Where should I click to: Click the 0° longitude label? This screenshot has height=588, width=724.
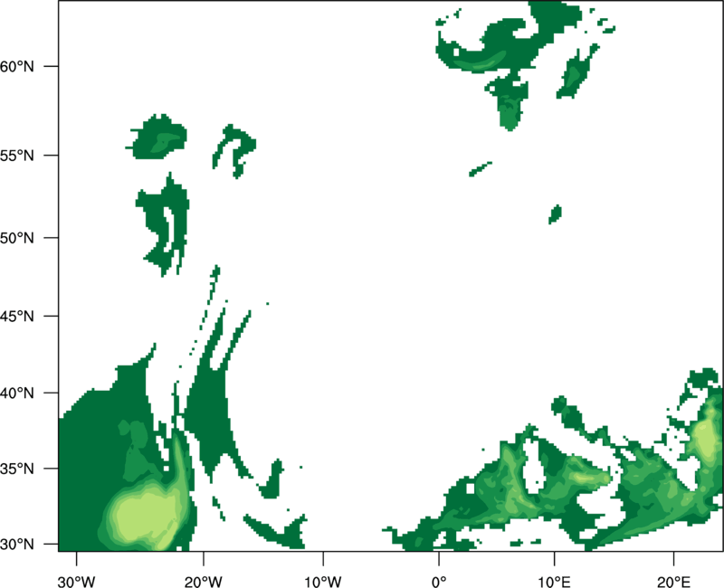pos(439,582)
